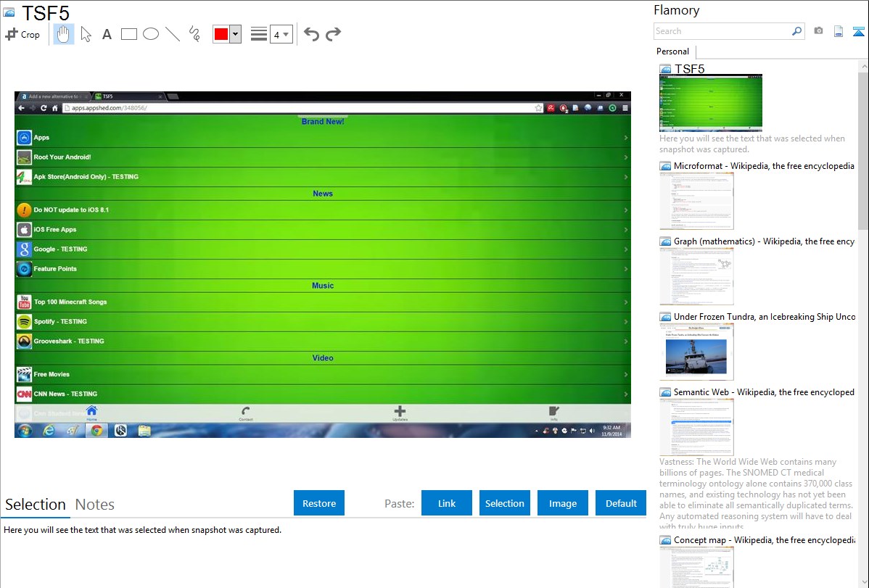Click the chevron on Free Movies row
Screen dimensions: 869x588
tap(626, 375)
